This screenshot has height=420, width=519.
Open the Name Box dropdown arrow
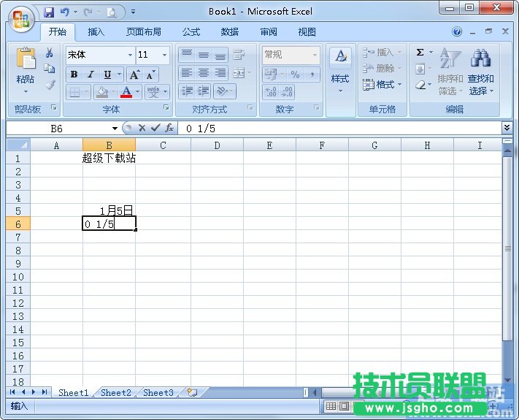click(x=115, y=129)
